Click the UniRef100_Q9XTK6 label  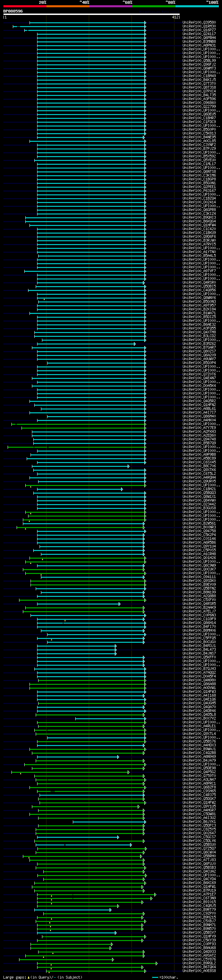(199, 469)
